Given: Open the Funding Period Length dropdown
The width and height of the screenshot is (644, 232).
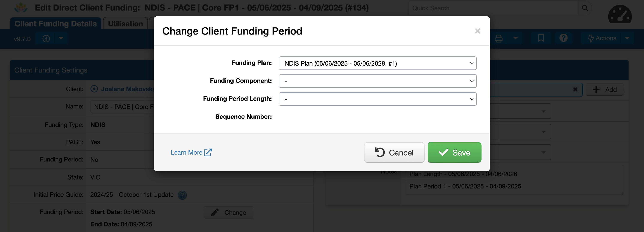Looking at the screenshot, I should pos(377,99).
